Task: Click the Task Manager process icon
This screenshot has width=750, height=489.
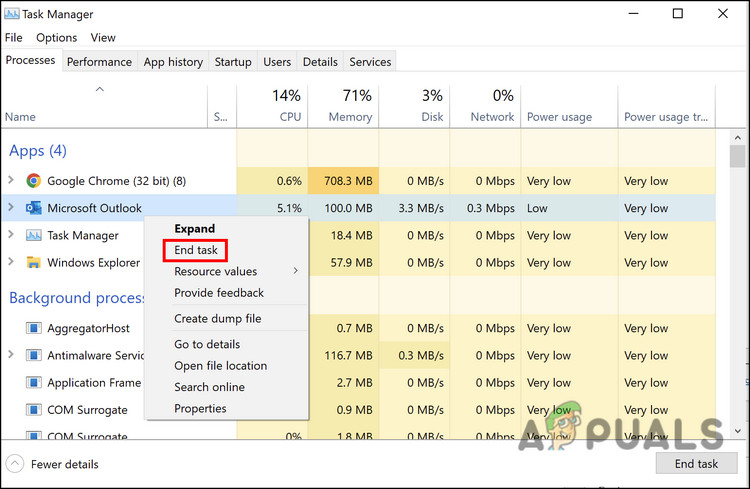Action: coord(33,236)
